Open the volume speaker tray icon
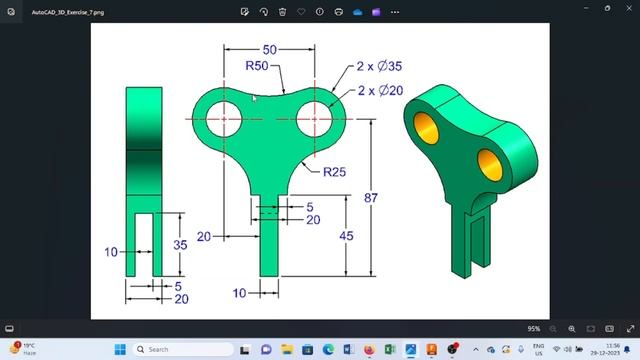Viewport: 640px width, 360px height. pos(568,349)
